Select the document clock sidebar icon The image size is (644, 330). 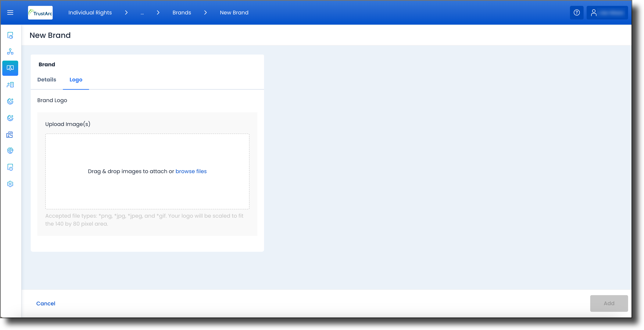click(10, 35)
